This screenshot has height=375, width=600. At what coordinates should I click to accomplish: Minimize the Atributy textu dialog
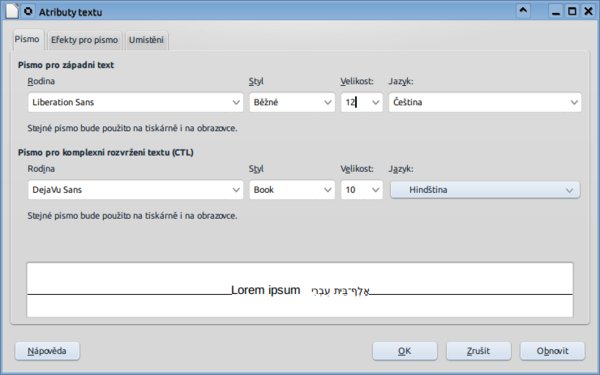coord(556,11)
